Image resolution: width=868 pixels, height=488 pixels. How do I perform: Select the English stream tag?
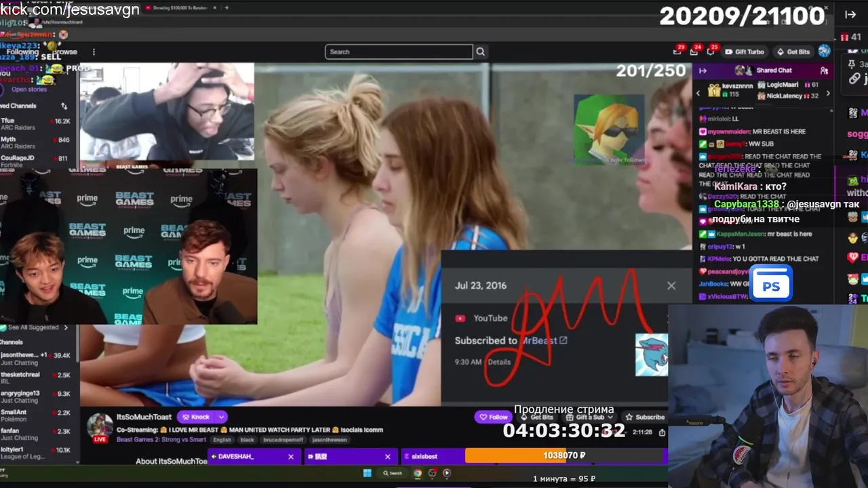point(222,440)
